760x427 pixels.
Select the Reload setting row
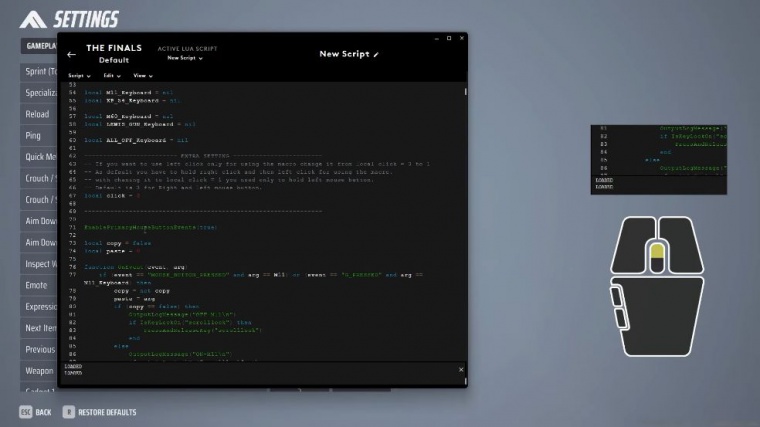click(x=38, y=114)
